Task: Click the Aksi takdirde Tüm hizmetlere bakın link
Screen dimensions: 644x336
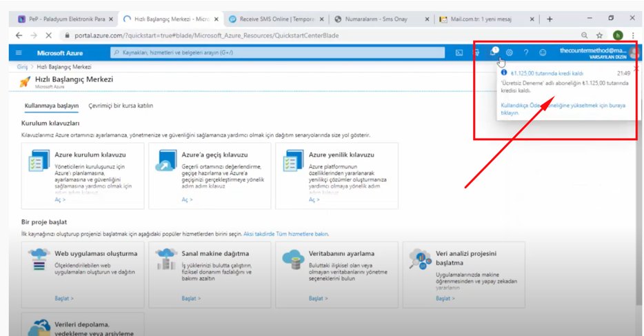Action: [286, 234]
